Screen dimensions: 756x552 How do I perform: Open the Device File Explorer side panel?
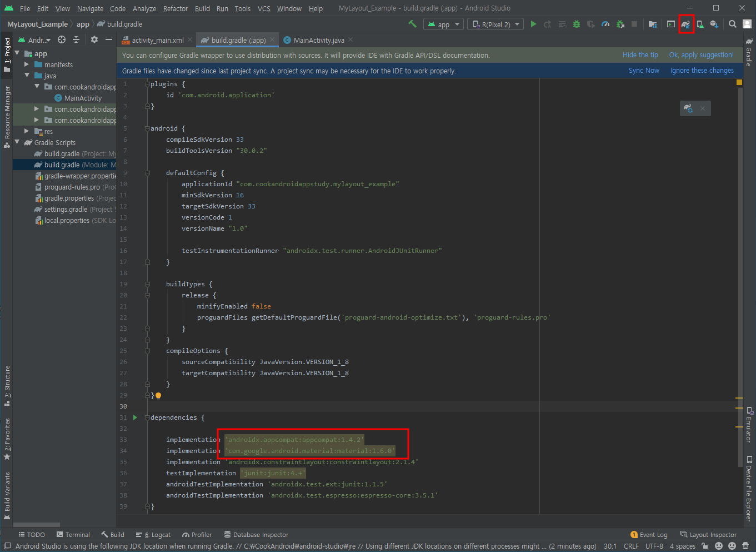point(749,488)
